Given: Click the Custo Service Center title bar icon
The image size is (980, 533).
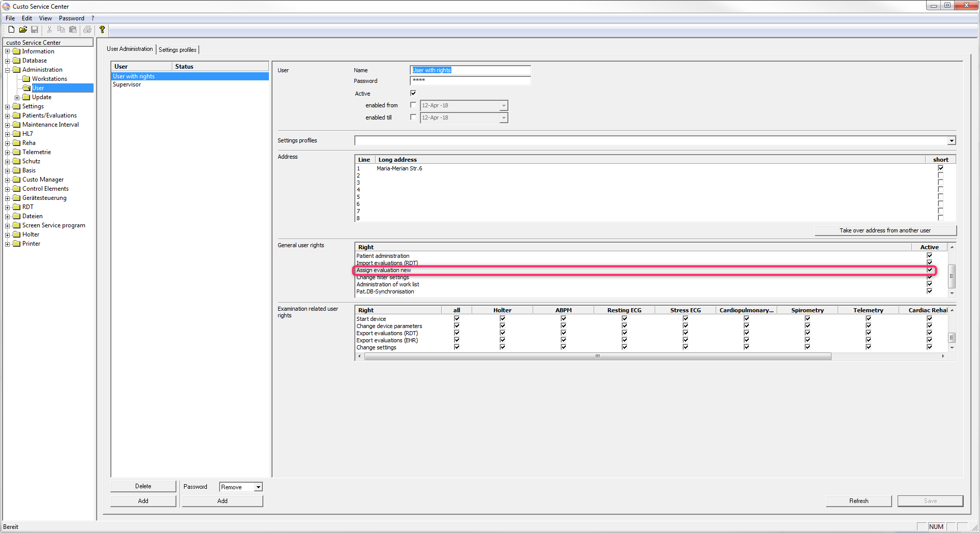Looking at the screenshot, I should click(x=6, y=6).
